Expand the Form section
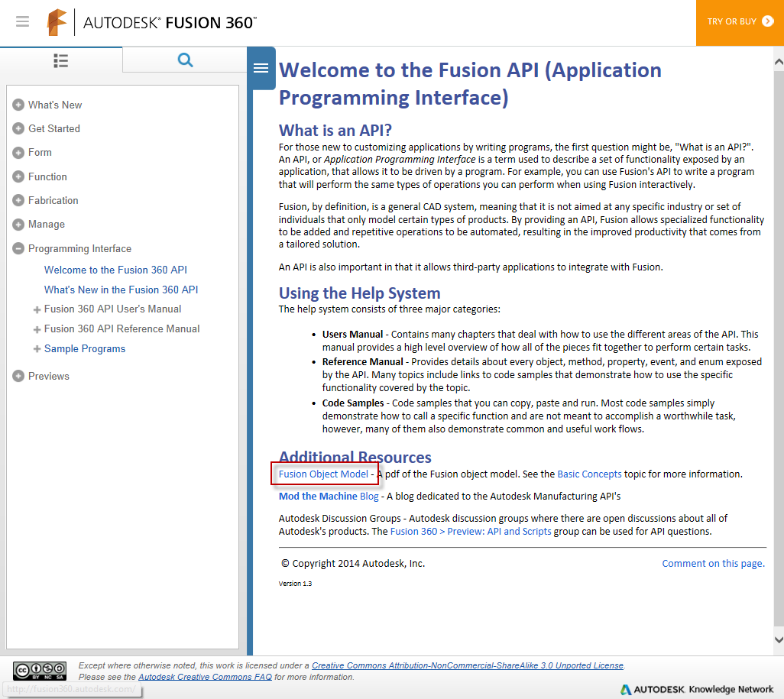Viewport: 784px width, 699px height. (x=18, y=153)
